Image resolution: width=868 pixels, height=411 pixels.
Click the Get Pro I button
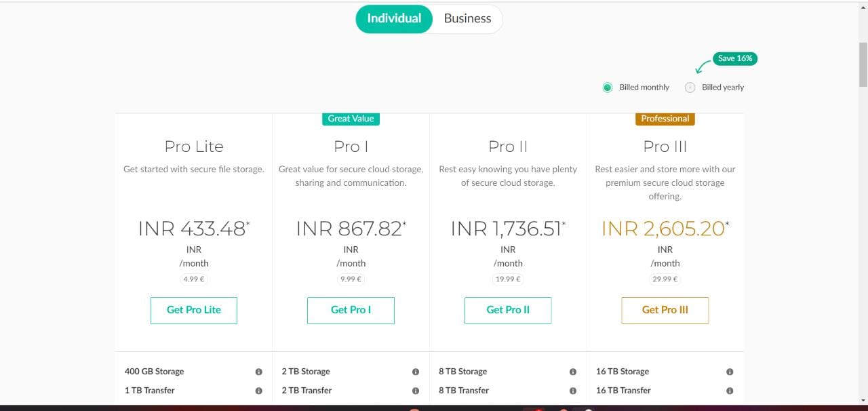pos(351,310)
